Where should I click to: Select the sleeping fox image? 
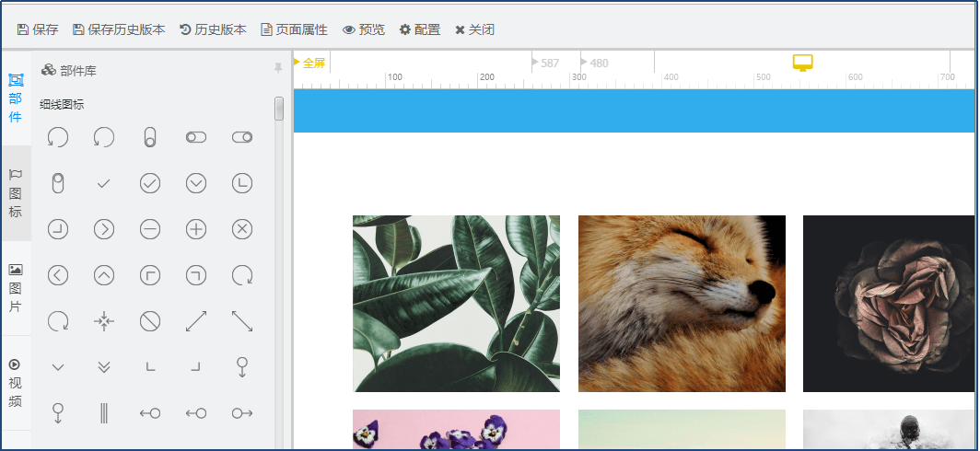click(x=682, y=304)
